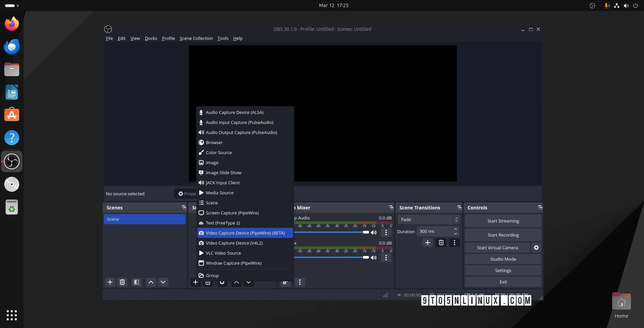Remove scene transition with trash icon
The image size is (644, 328).
pos(441,243)
